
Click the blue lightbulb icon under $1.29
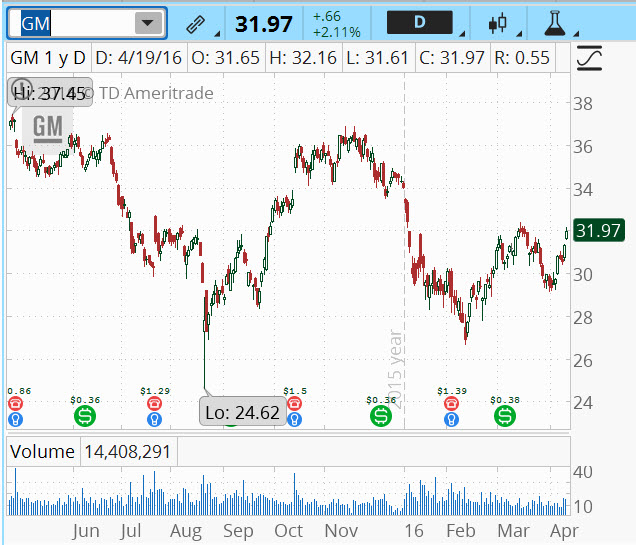click(x=155, y=419)
